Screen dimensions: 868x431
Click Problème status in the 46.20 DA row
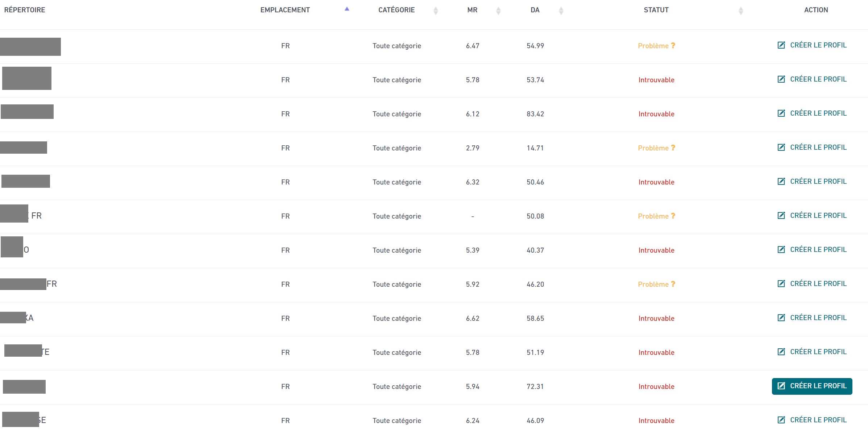[x=653, y=285]
